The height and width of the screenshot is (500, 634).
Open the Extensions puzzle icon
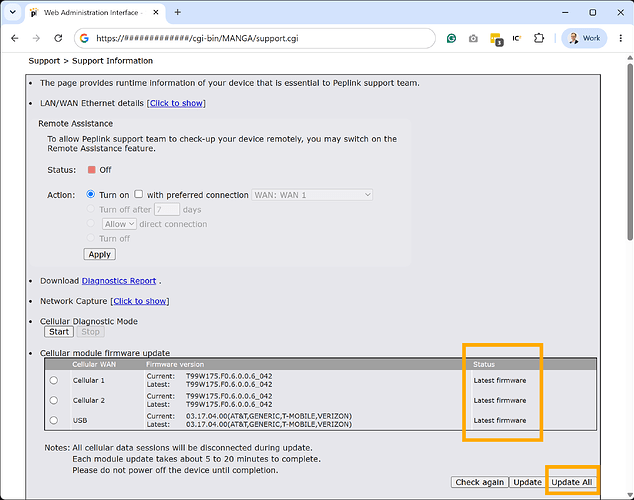click(x=539, y=38)
